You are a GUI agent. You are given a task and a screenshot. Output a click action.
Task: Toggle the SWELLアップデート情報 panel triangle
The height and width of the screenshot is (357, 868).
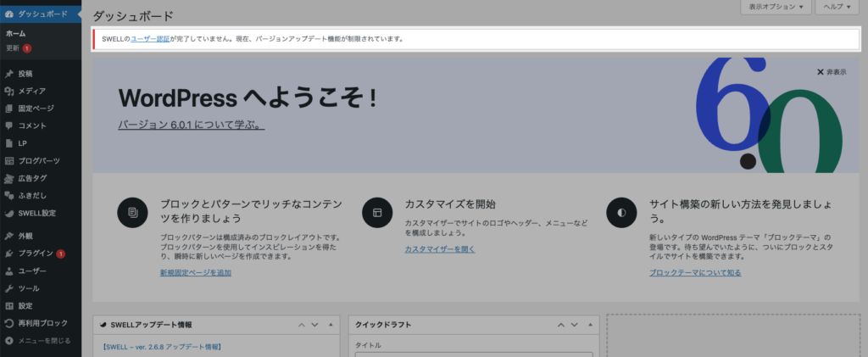click(331, 325)
